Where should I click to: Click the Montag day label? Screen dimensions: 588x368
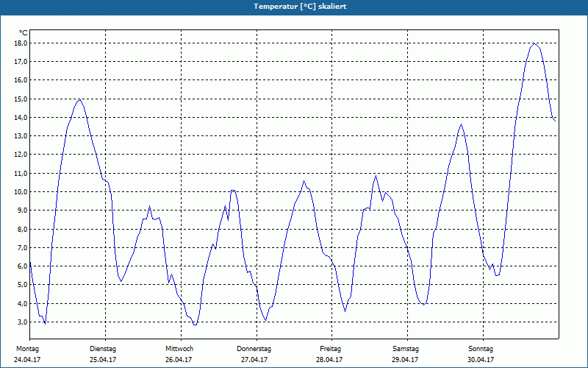27,349
